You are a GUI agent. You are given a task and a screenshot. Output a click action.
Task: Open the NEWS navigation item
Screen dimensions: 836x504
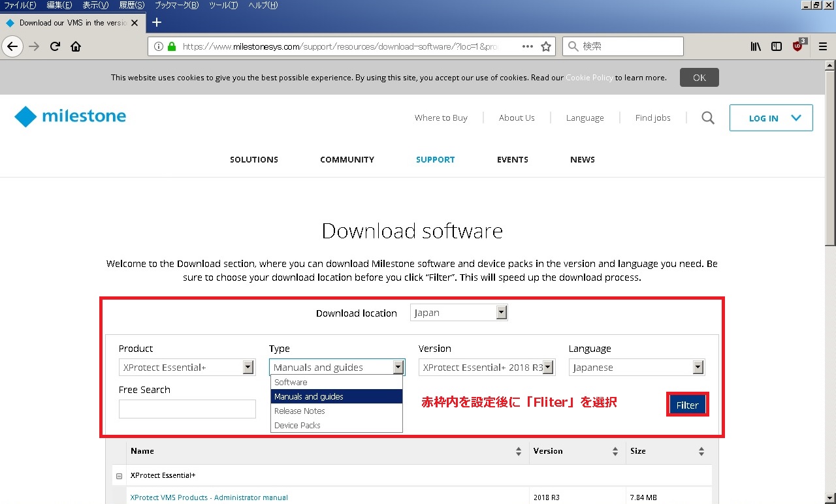coord(583,159)
